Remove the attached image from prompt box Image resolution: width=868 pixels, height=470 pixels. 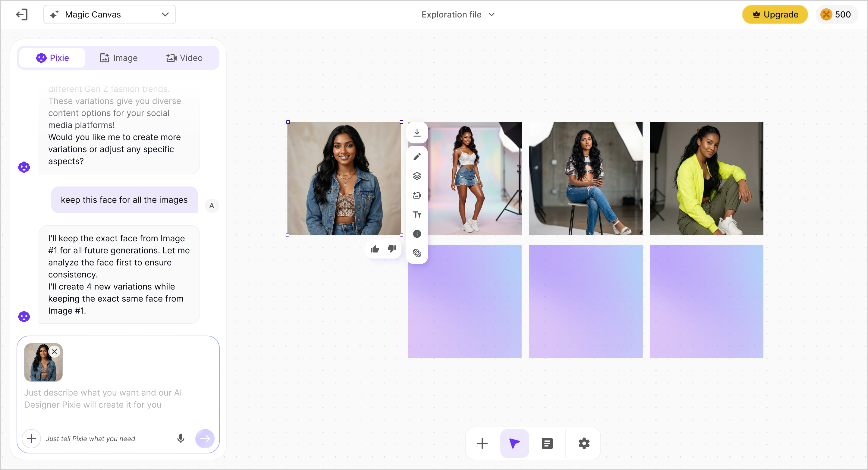(54, 351)
